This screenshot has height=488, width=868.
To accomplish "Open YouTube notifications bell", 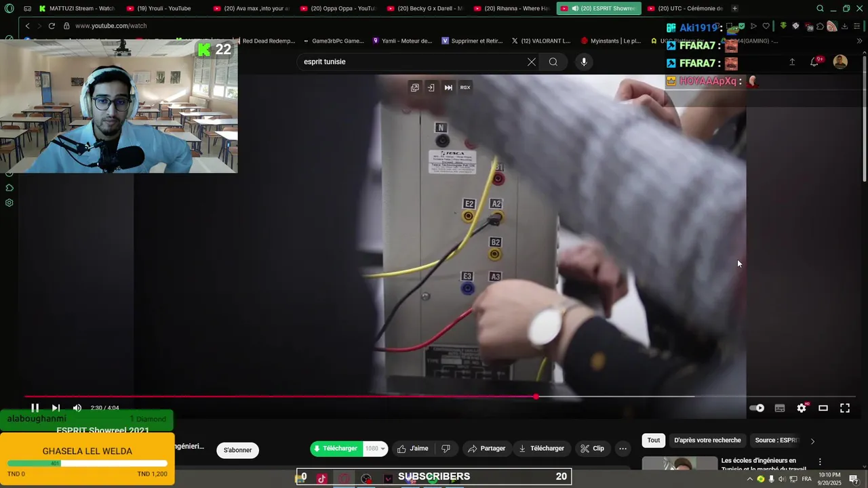I will click(814, 62).
